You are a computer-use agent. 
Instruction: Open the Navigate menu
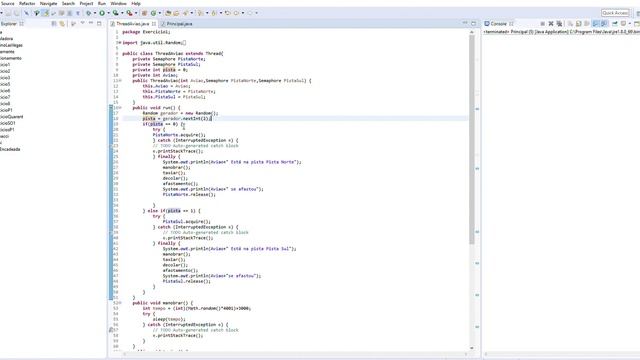48,3
